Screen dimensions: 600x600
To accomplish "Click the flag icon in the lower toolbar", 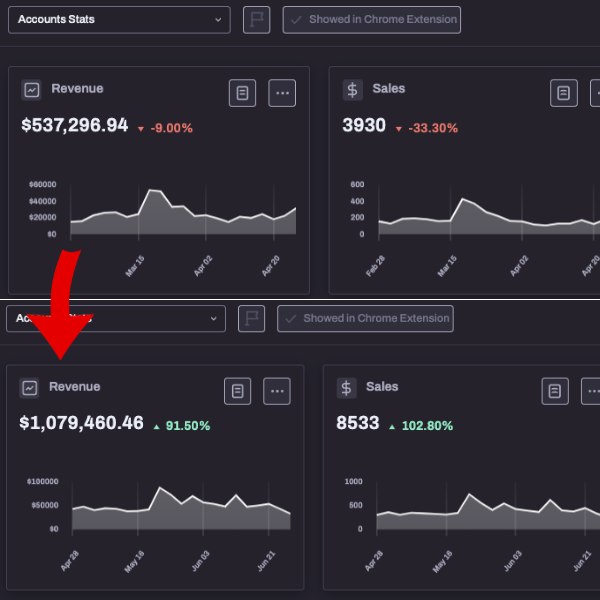I will pos(251,319).
